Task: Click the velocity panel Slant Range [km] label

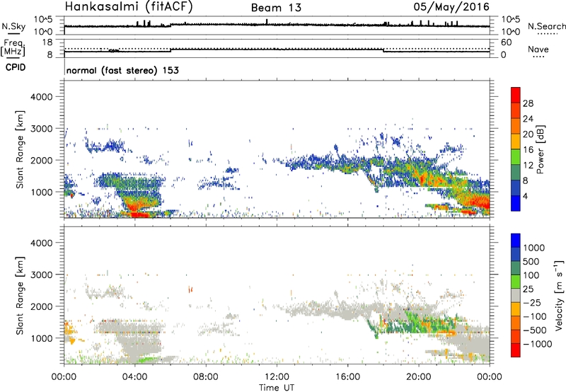Action: [x=20, y=295]
